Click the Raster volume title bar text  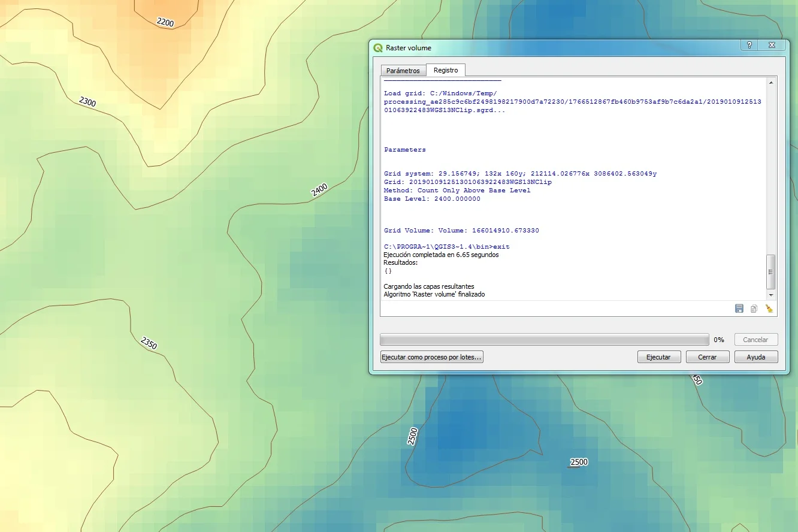pos(409,48)
